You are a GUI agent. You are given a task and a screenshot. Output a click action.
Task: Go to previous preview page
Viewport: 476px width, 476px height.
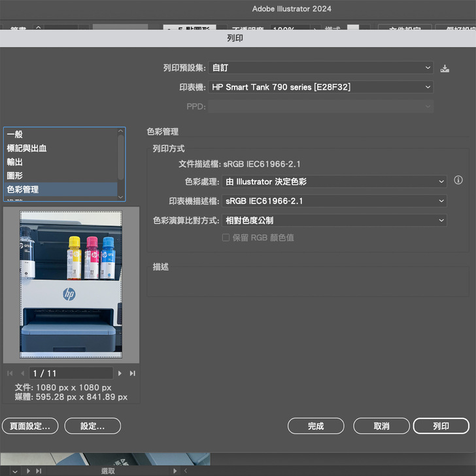click(22, 373)
